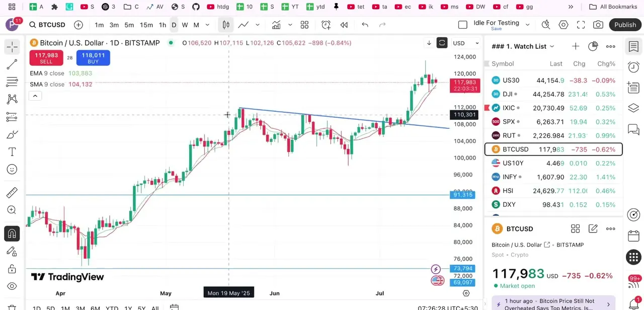Select the brush drawing tool

coord(12,134)
